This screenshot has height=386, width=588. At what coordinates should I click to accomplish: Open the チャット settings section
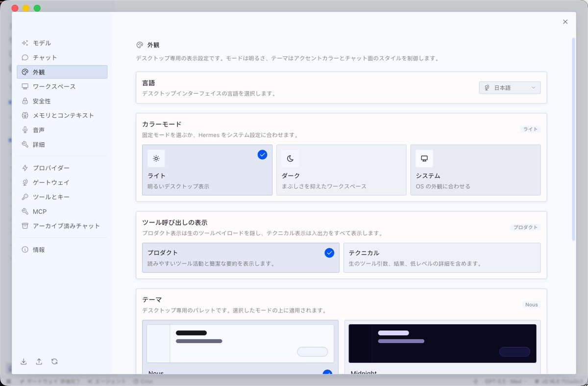(x=62, y=57)
